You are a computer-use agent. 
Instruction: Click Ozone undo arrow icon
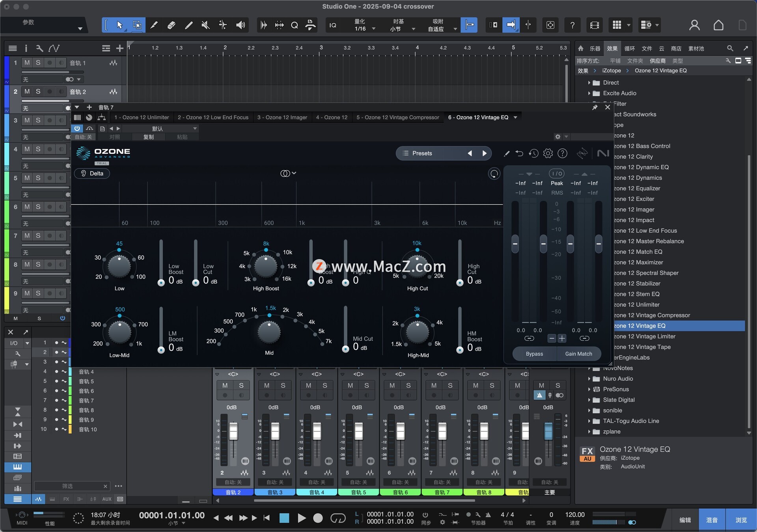519,153
